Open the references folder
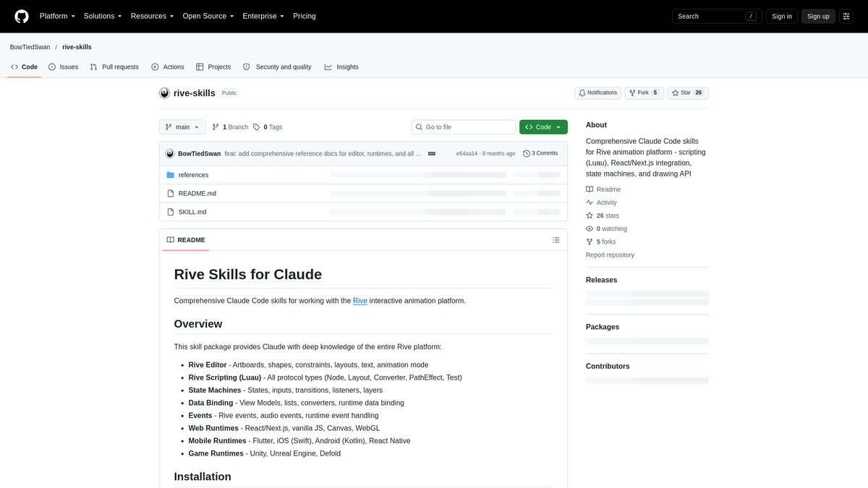Viewport: 868px width, 488px height. [193, 175]
